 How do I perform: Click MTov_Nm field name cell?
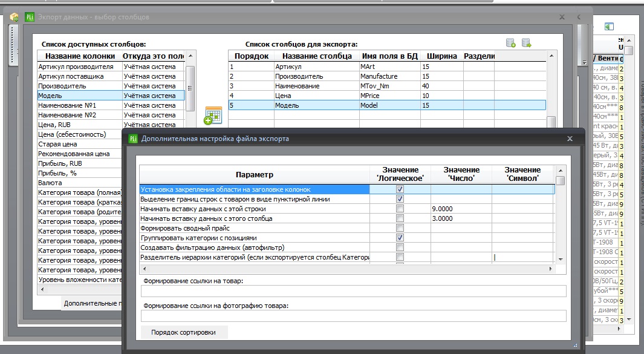pos(390,86)
